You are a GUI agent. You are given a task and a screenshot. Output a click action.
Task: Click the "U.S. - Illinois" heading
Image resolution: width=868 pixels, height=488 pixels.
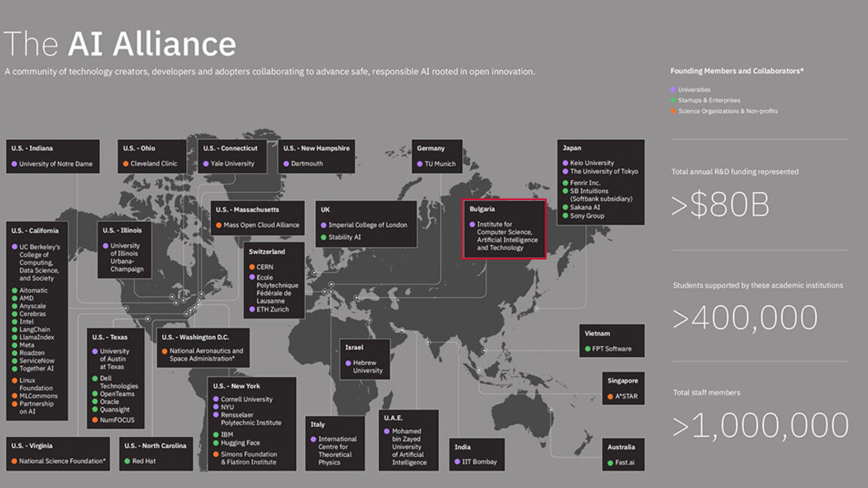point(122,230)
